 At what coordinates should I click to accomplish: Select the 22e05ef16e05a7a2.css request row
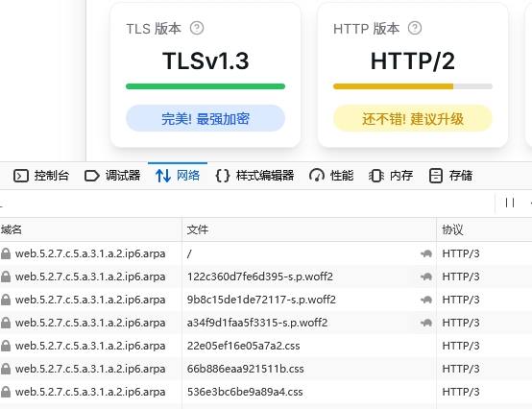click(266, 346)
